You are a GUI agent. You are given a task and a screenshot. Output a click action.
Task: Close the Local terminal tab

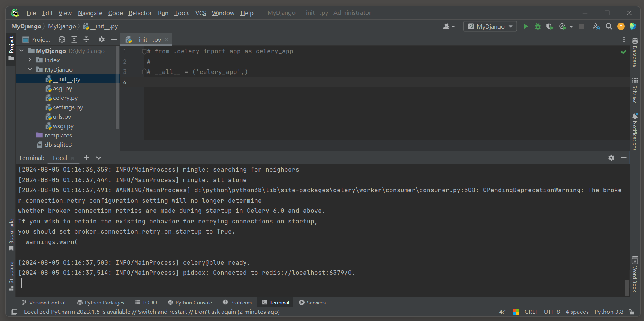coord(72,158)
